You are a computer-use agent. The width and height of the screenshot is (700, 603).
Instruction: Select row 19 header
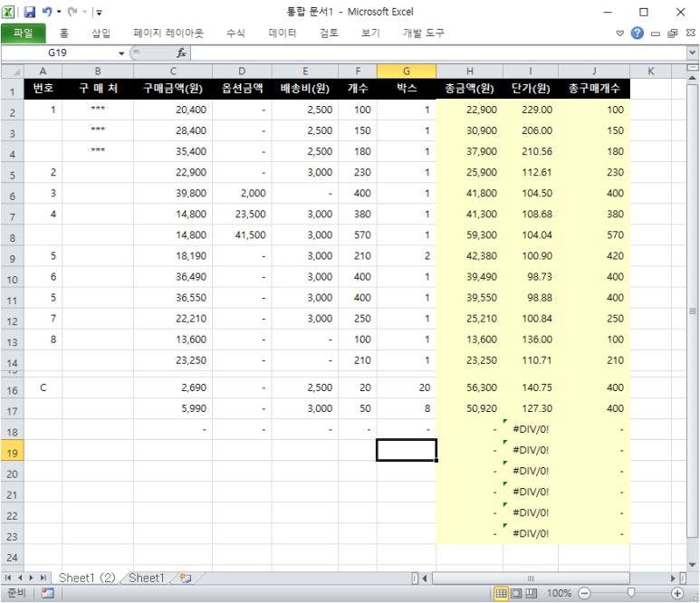tap(12, 450)
